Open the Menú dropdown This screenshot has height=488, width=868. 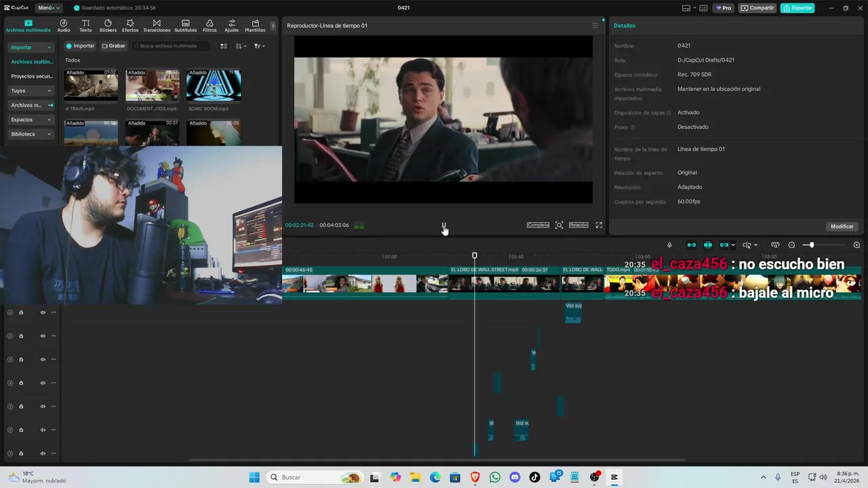[x=49, y=8]
